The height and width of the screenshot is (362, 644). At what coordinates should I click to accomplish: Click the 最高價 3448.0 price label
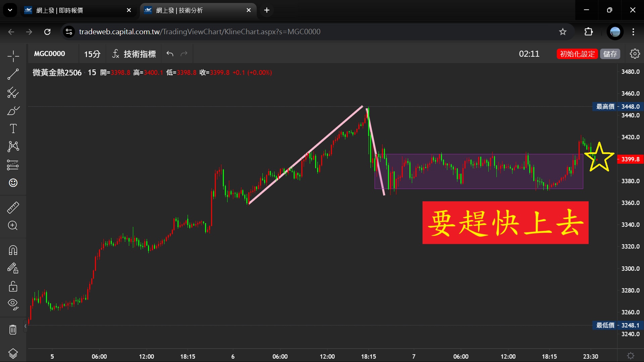click(618, 106)
